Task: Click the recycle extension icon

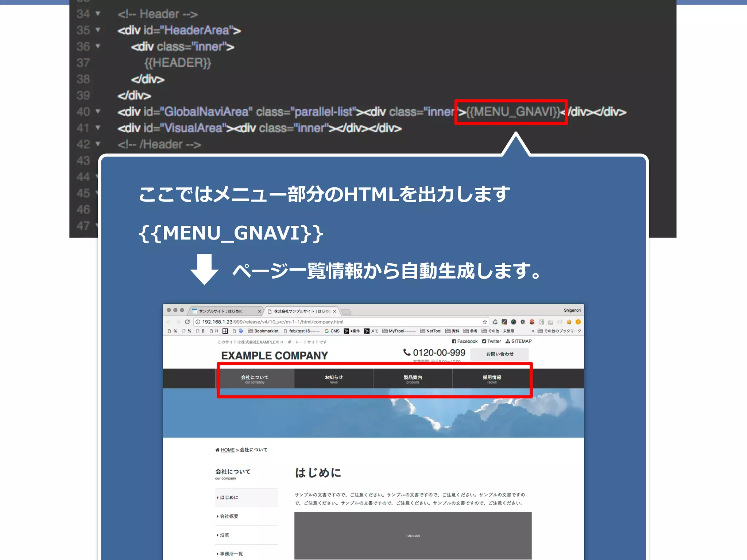Action: [495, 322]
